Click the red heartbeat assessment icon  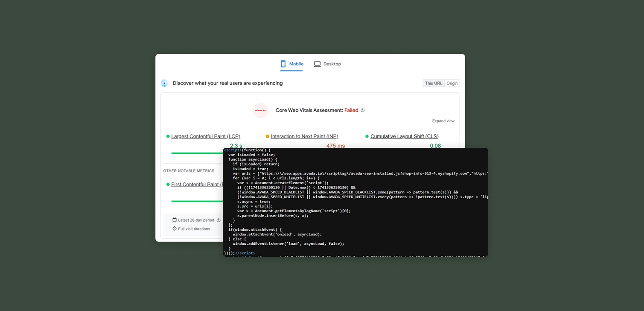tap(261, 110)
